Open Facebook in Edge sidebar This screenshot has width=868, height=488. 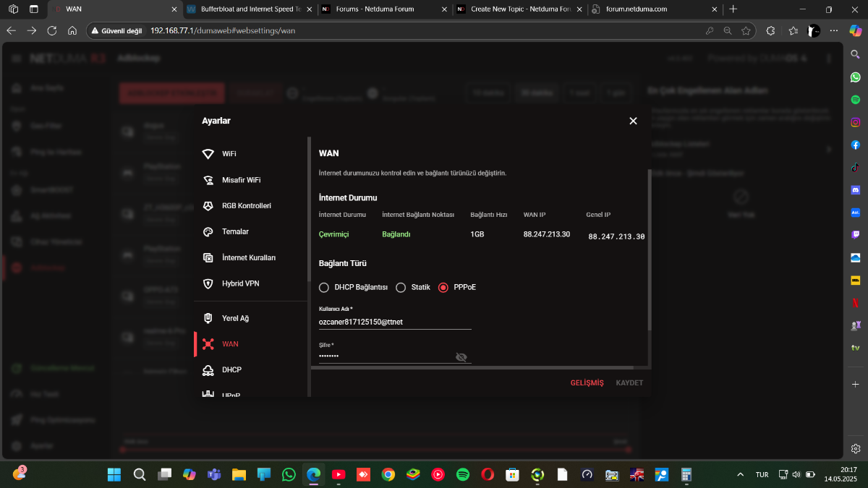[856, 145]
